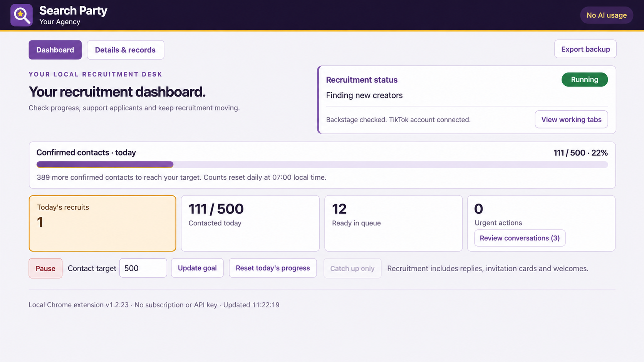The image size is (644, 362).
Task: Click the Your recruitment dashboard headline
Action: click(117, 92)
